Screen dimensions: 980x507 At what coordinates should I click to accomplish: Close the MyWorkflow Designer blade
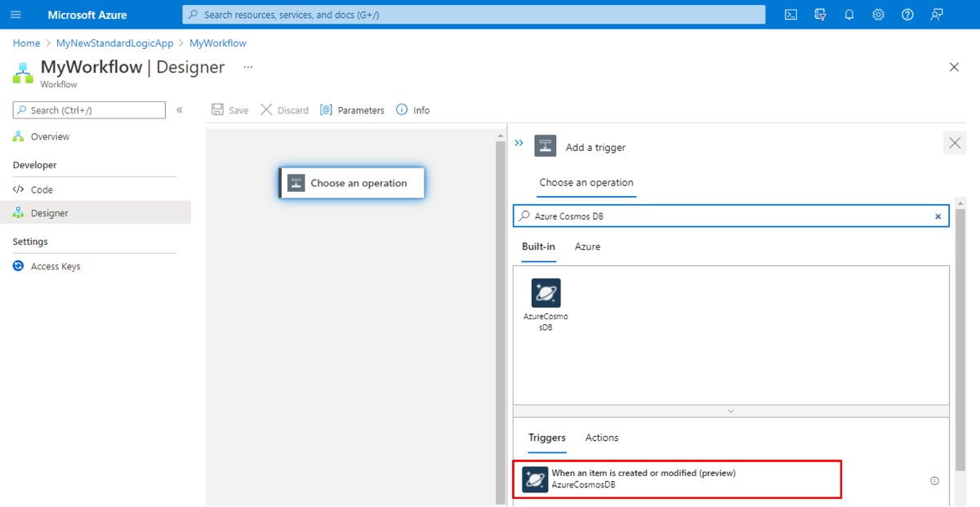click(954, 67)
